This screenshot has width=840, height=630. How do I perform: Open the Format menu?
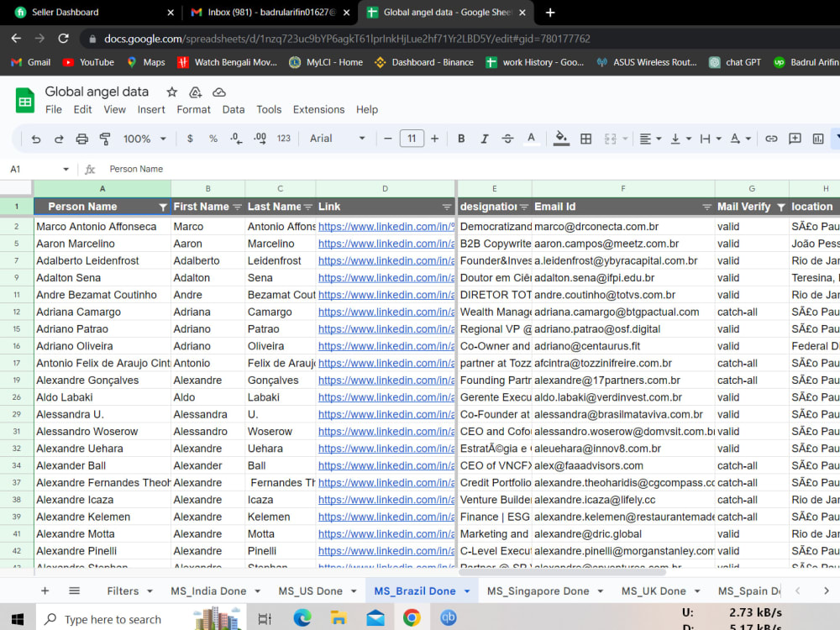(193, 110)
